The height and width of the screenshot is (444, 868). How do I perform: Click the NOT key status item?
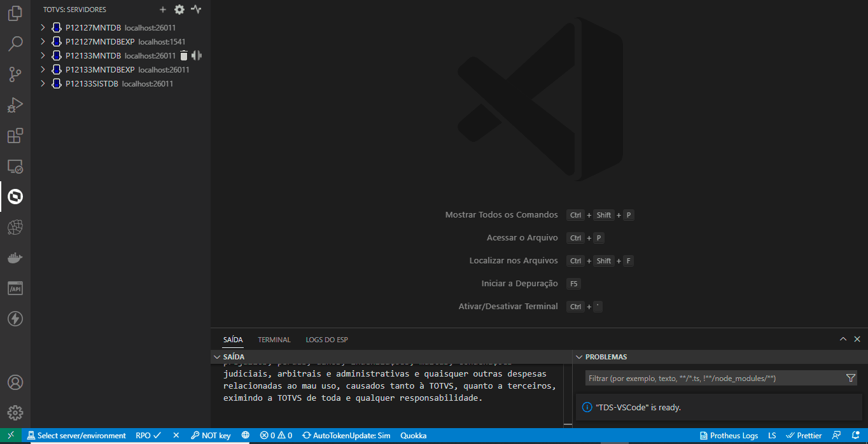coord(211,436)
